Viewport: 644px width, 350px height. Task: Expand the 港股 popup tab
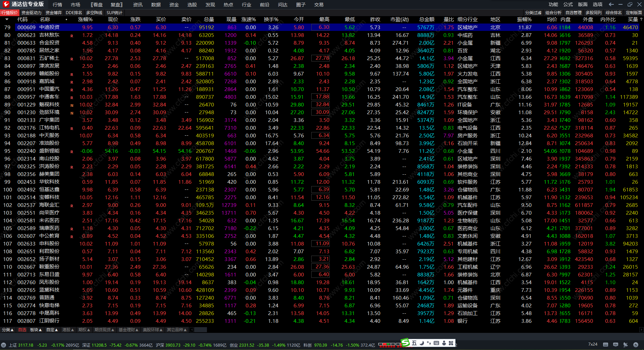point(68,330)
